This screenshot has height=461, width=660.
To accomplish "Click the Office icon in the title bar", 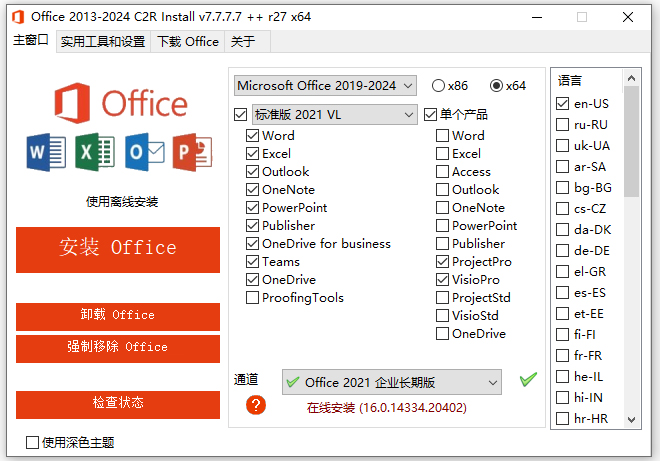I will [x=18, y=17].
